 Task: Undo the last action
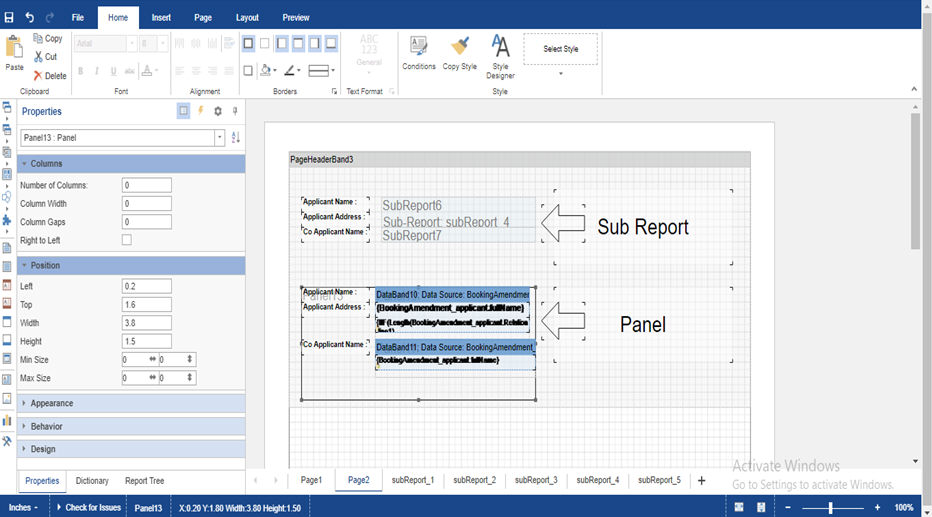[29, 17]
